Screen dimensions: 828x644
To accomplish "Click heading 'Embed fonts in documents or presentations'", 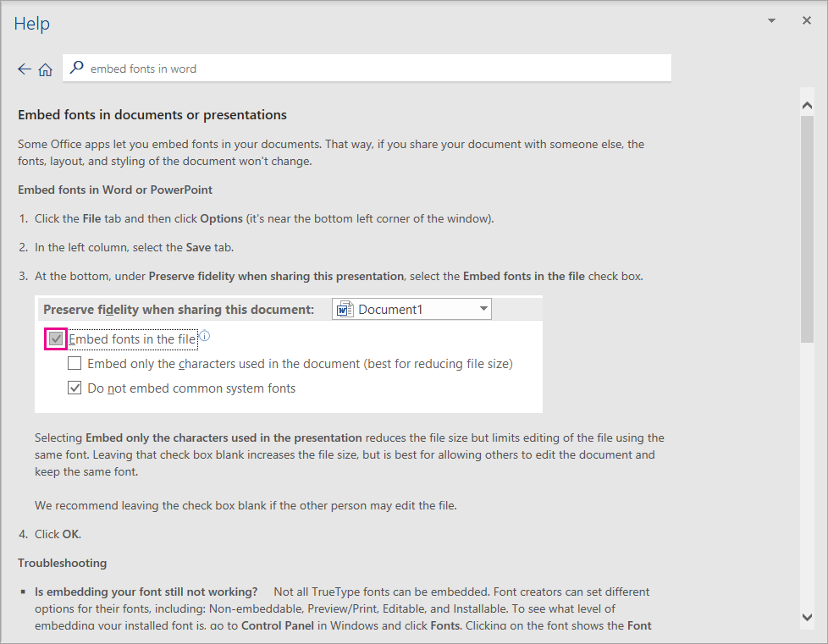I will (x=152, y=114).
